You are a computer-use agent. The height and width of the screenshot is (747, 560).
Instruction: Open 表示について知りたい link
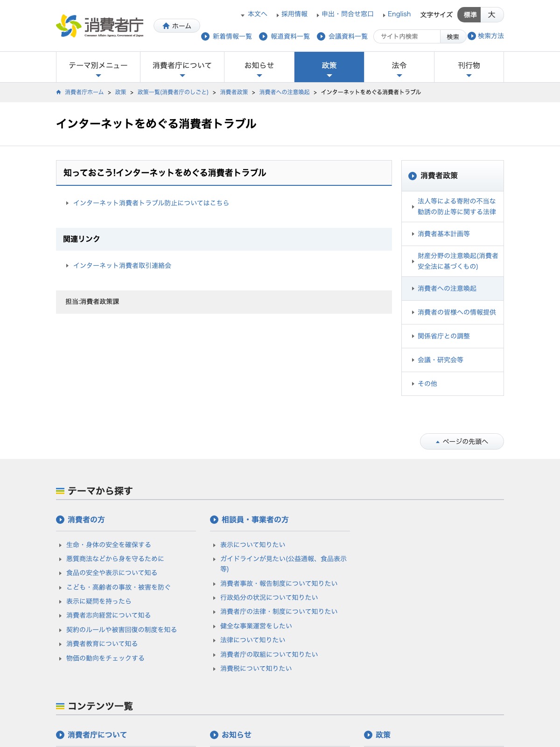pyautogui.click(x=253, y=545)
